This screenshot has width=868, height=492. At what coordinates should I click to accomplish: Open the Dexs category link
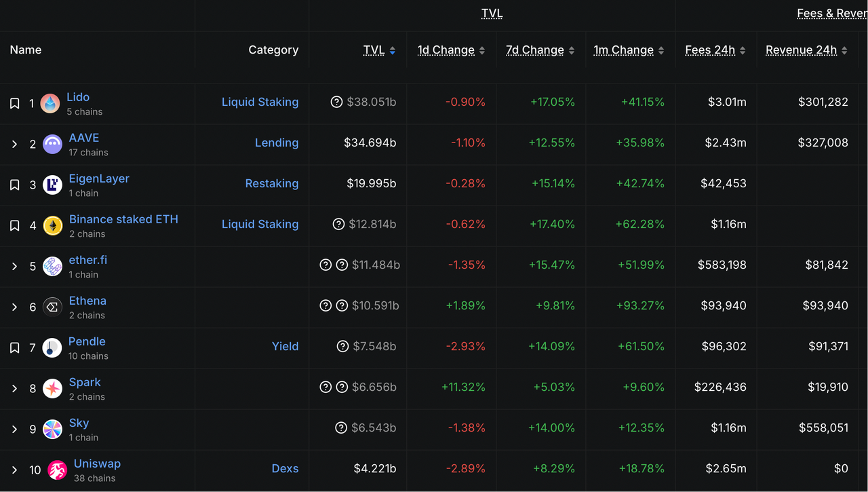(285, 468)
